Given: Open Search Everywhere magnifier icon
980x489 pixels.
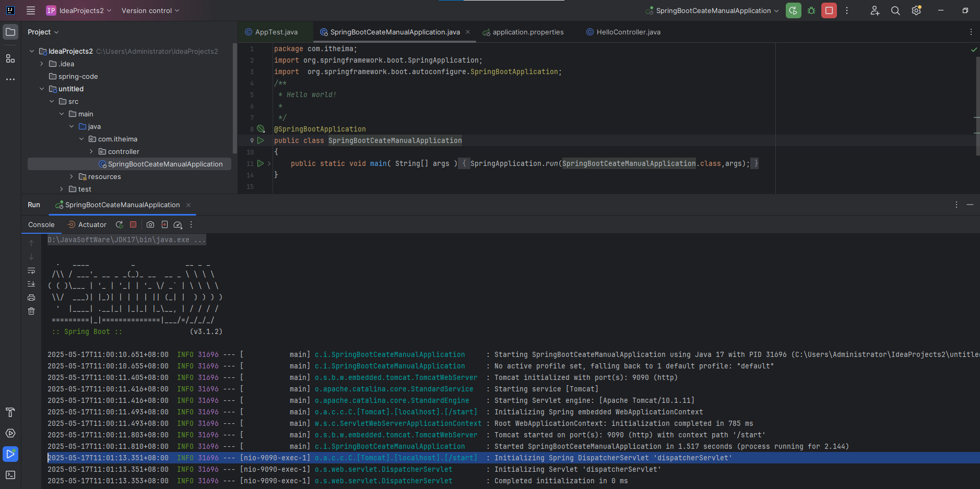Looking at the screenshot, I should pos(895,10).
